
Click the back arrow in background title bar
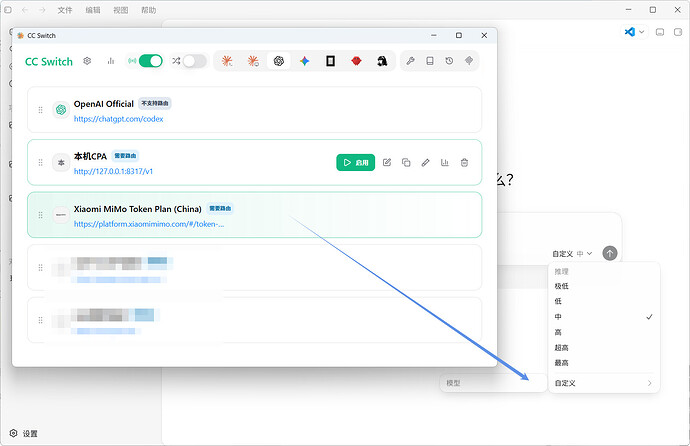(x=25, y=10)
